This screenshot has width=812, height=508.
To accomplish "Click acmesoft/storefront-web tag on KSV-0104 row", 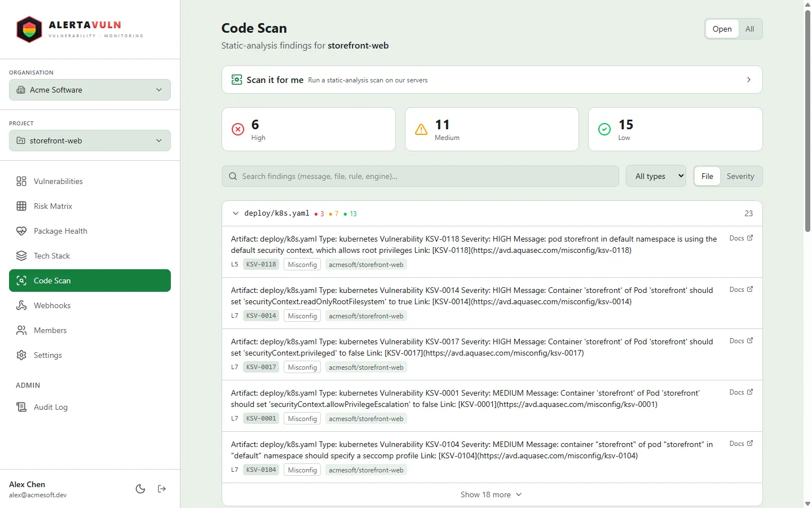I will tap(366, 470).
